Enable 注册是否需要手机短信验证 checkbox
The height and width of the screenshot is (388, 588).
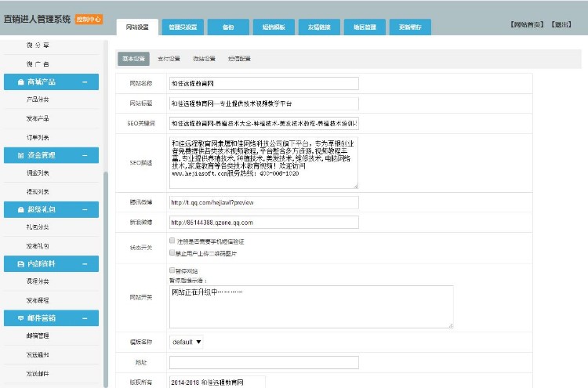point(172,241)
